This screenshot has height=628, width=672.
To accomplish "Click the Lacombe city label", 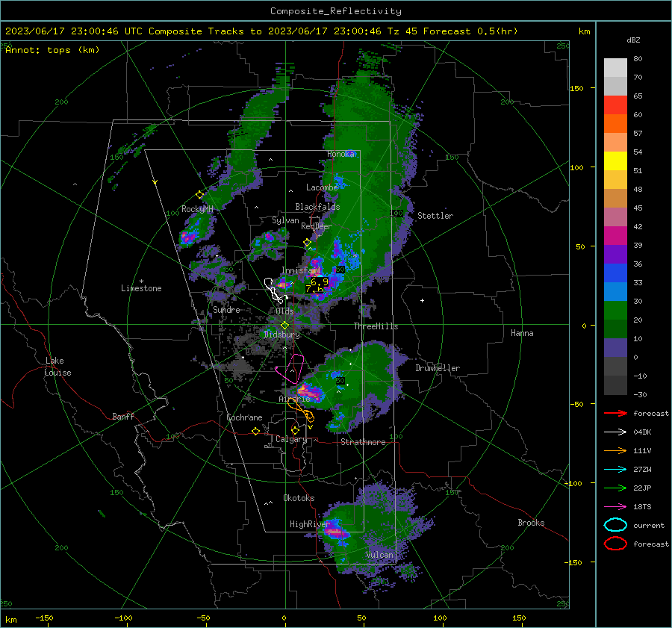I will tap(322, 187).
